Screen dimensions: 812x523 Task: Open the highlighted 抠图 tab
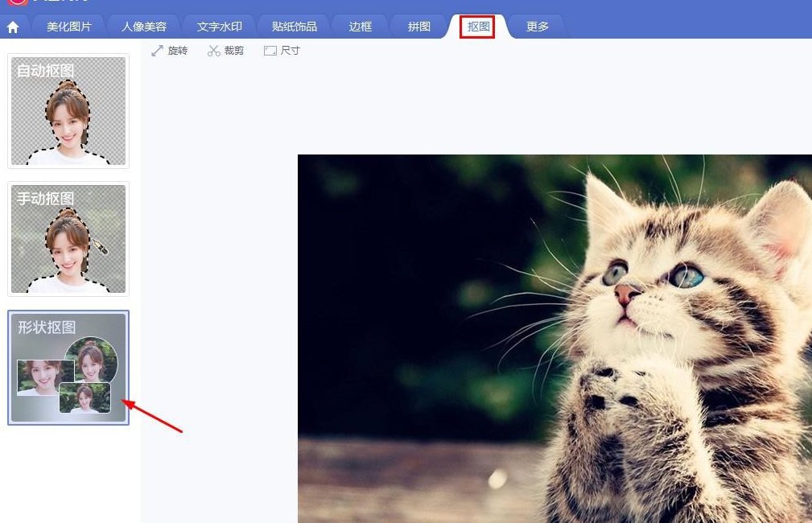tap(476, 26)
